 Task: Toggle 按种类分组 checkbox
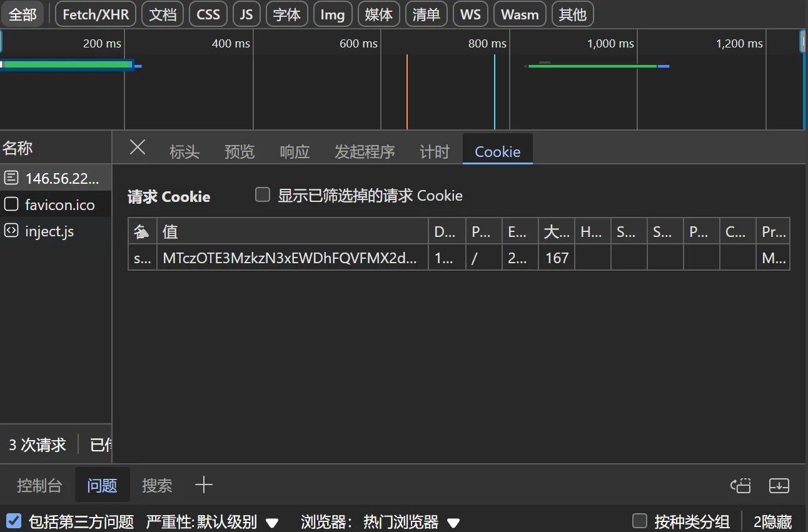(x=639, y=521)
